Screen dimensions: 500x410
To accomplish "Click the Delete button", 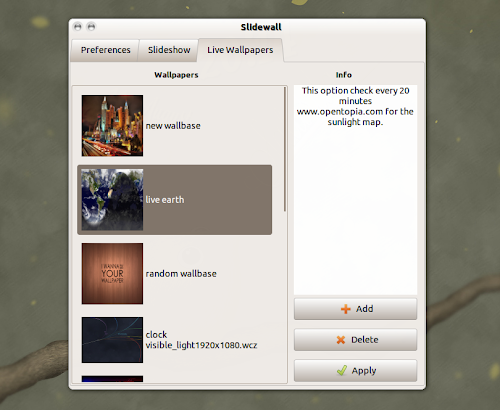I will [355, 340].
